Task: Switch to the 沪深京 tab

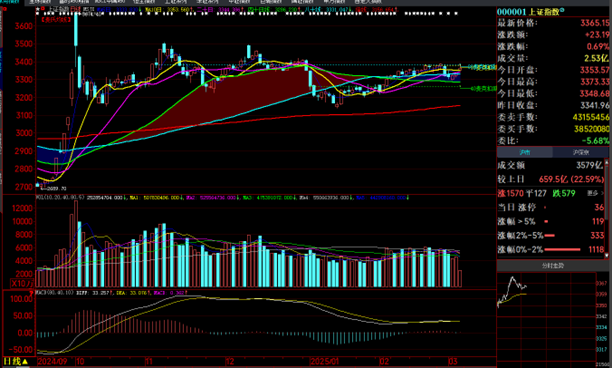Action: (x=580, y=152)
